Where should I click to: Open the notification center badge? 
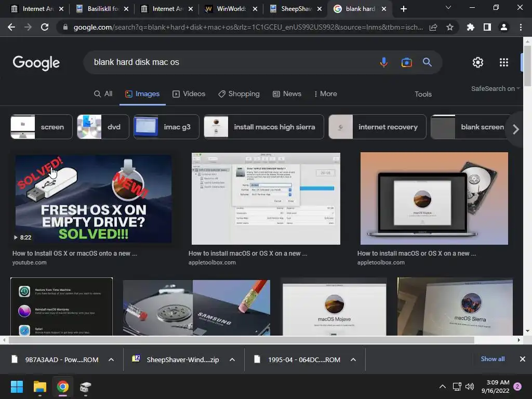[517, 387]
